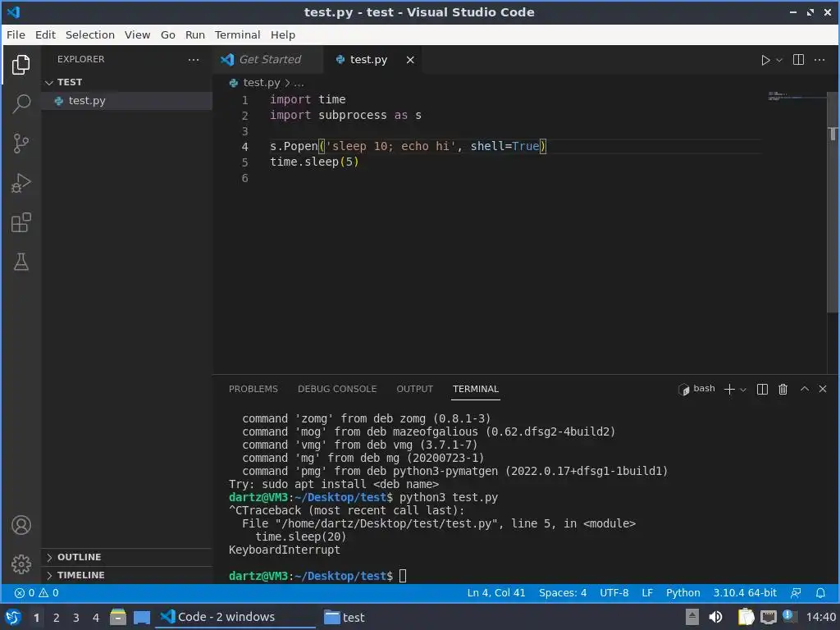Viewport: 840px width, 630px height.
Task: Click the errors and warnings status item
Action: click(x=36, y=593)
